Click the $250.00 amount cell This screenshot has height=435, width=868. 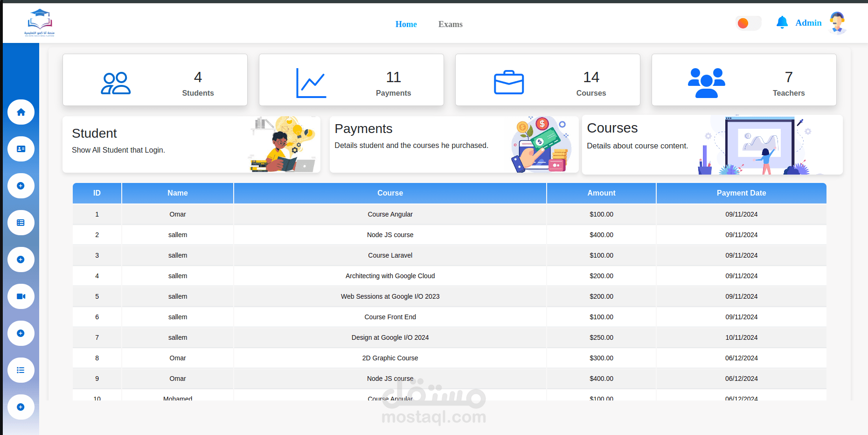pos(601,337)
